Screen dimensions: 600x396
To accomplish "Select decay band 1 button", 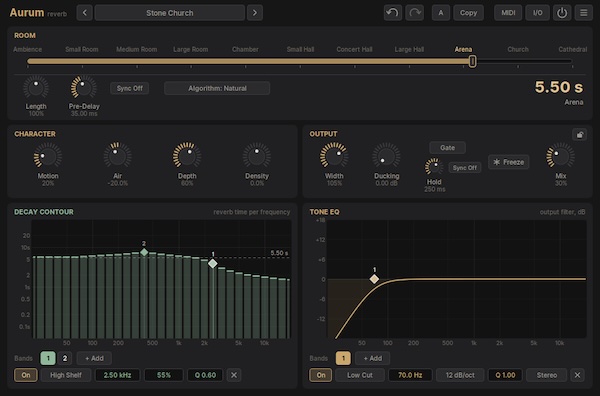I will click(48, 359).
